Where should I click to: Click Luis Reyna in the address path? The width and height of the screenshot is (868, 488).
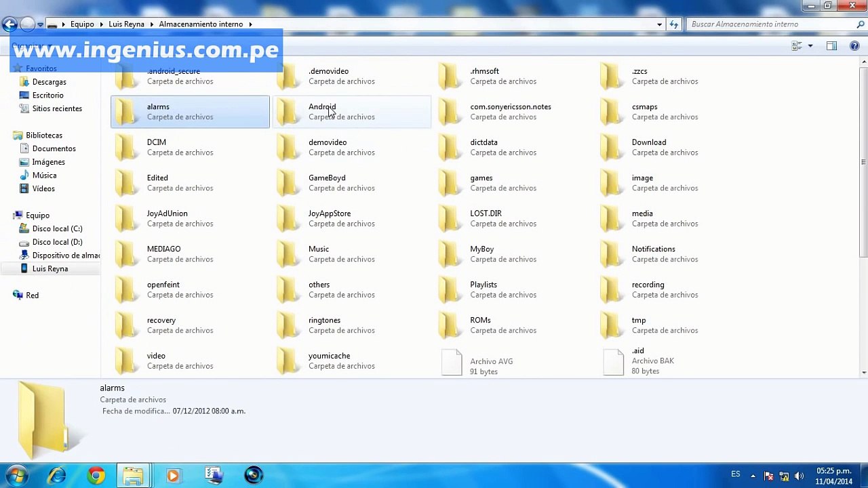(126, 24)
